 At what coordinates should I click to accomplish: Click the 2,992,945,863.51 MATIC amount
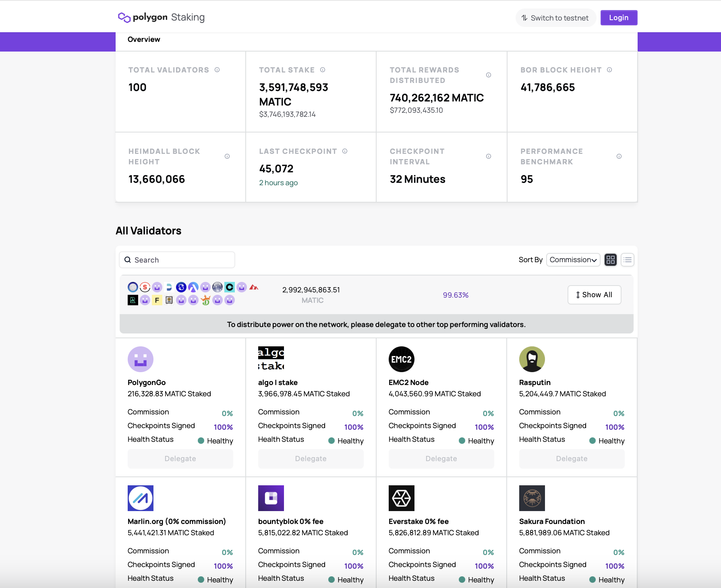tap(311, 295)
